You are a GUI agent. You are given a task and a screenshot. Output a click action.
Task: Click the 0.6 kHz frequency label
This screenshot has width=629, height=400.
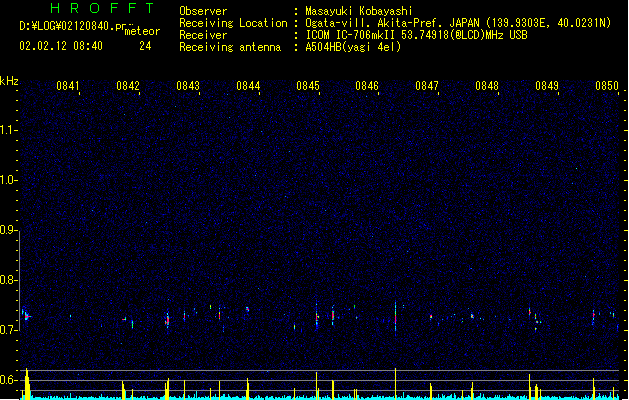click(8, 380)
